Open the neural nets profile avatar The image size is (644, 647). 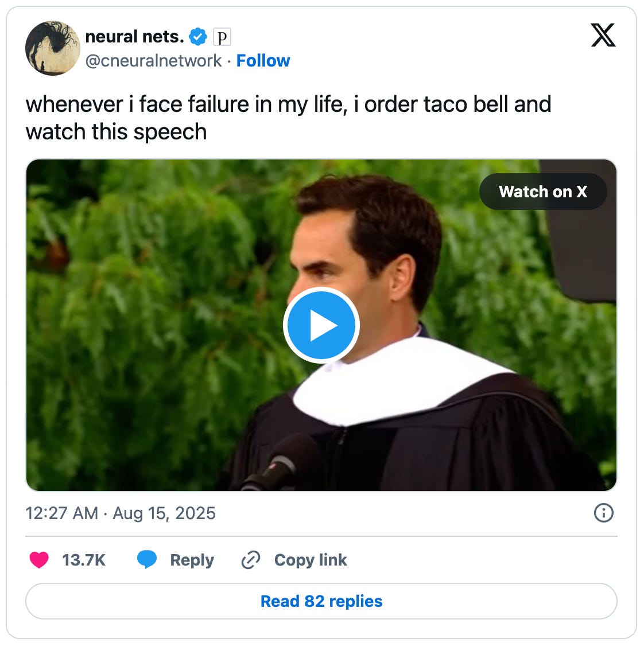pos(52,48)
